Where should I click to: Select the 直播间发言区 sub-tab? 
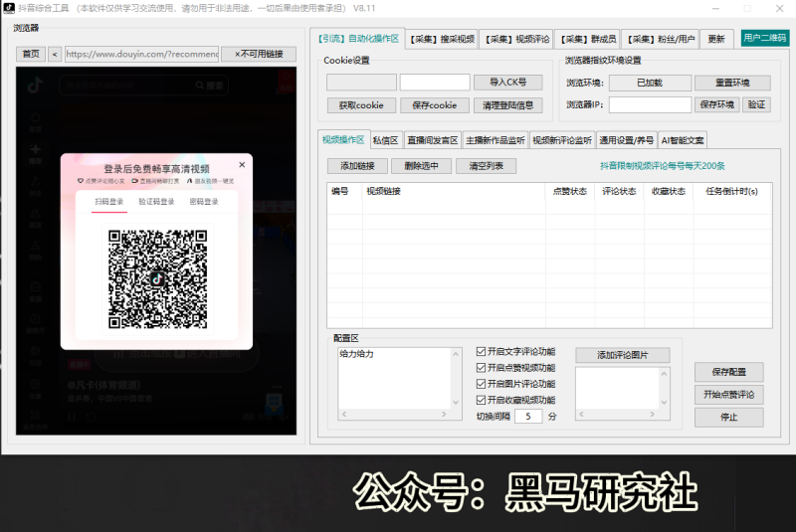(433, 140)
